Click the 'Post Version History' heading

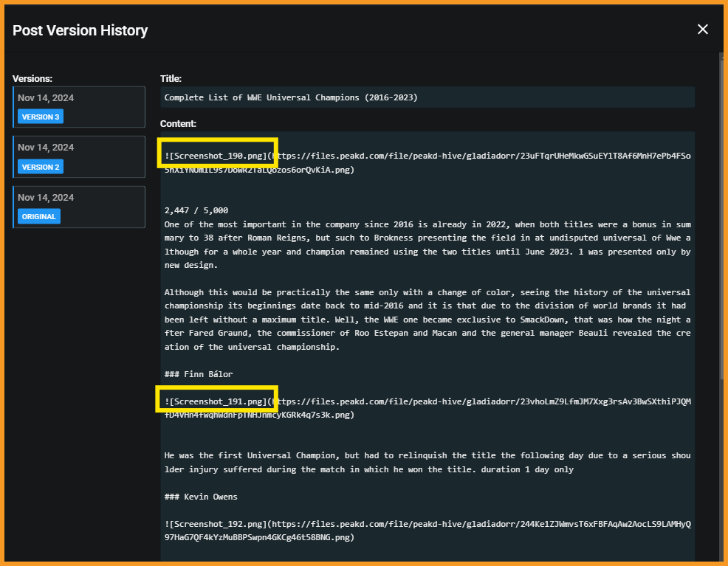[x=80, y=30]
